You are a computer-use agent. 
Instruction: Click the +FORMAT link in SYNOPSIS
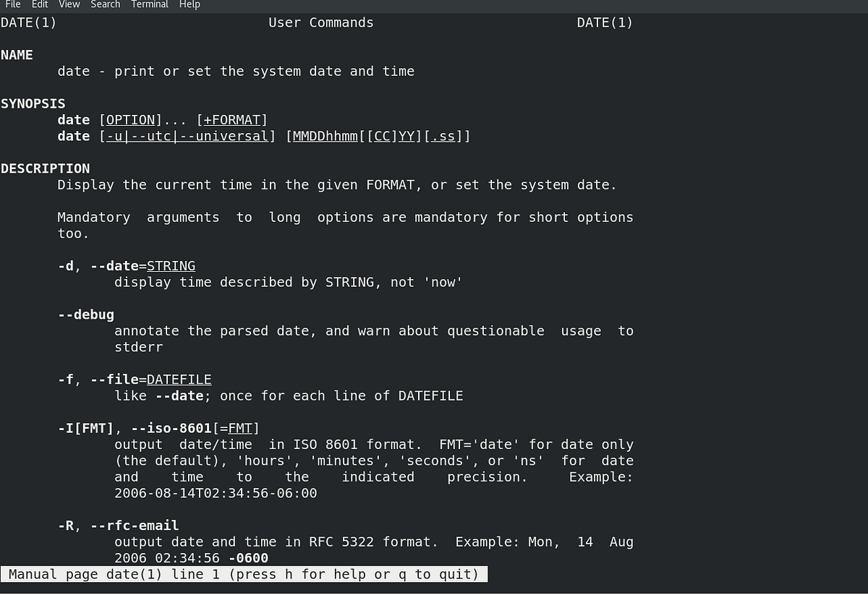[233, 119]
